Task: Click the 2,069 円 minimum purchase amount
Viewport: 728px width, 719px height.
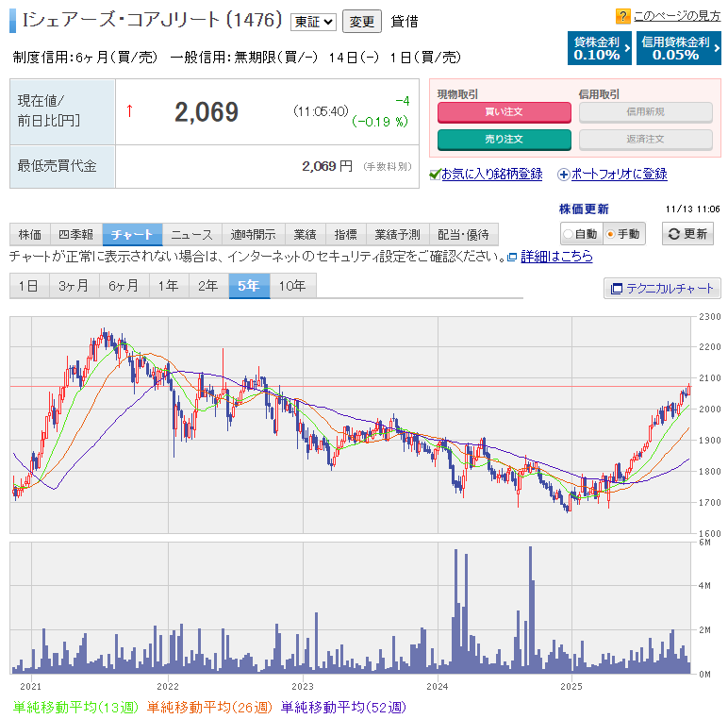Action: coord(327,166)
